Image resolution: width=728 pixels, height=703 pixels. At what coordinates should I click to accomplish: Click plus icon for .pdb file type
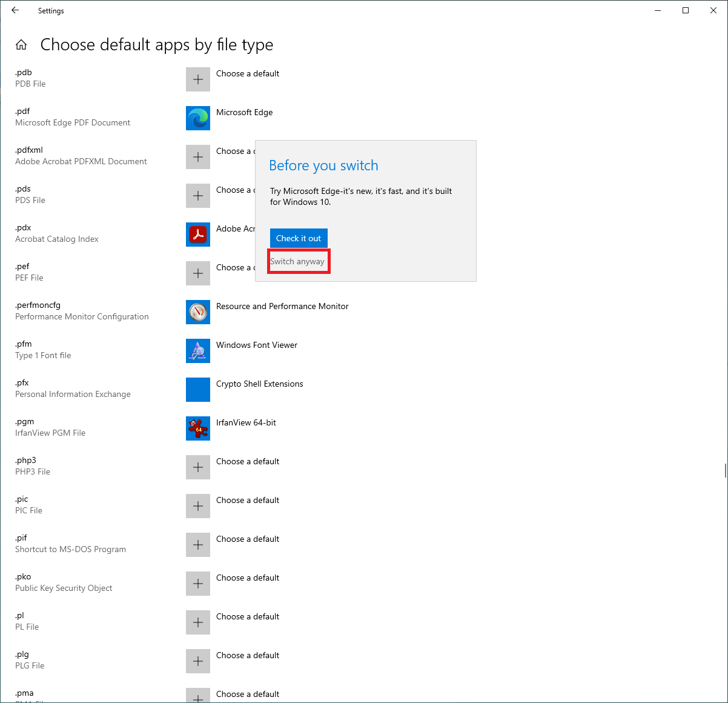(197, 79)
